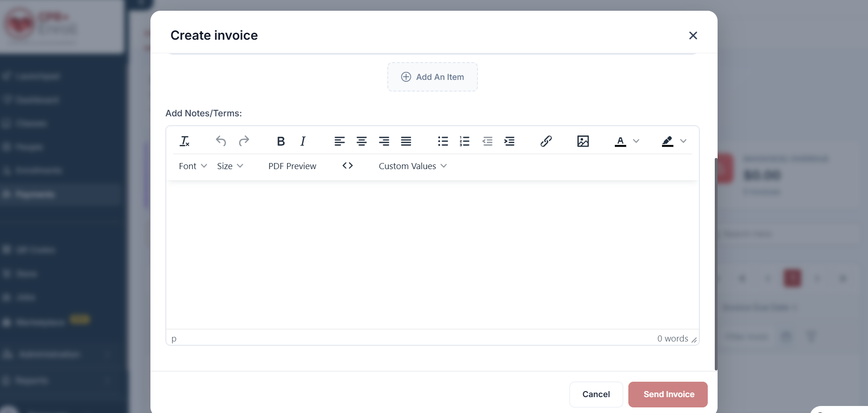
Task: Apply the highlight background color
Action: (668, 141)
